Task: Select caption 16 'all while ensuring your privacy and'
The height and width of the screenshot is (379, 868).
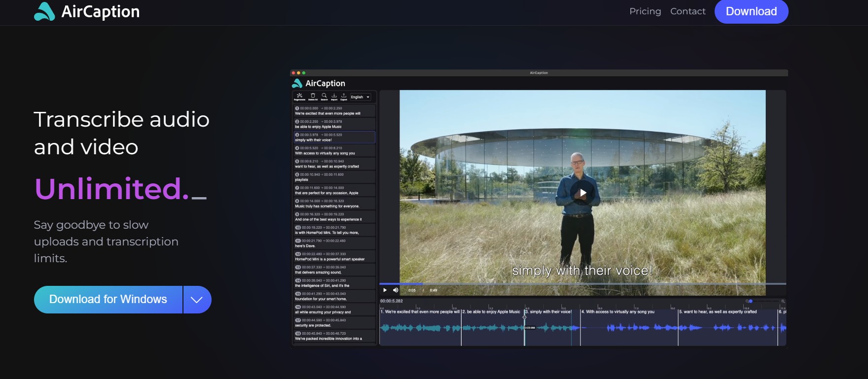Action: pos(335,310)
